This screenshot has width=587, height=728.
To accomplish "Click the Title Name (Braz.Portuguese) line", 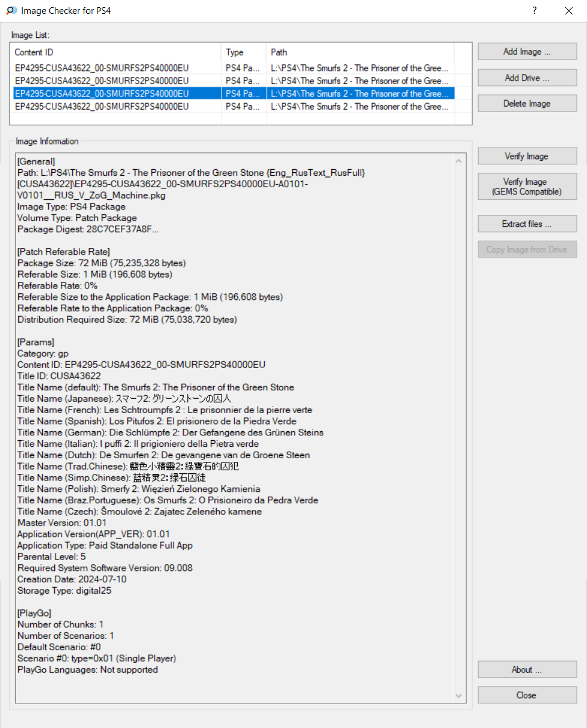I will pos(168,500).
